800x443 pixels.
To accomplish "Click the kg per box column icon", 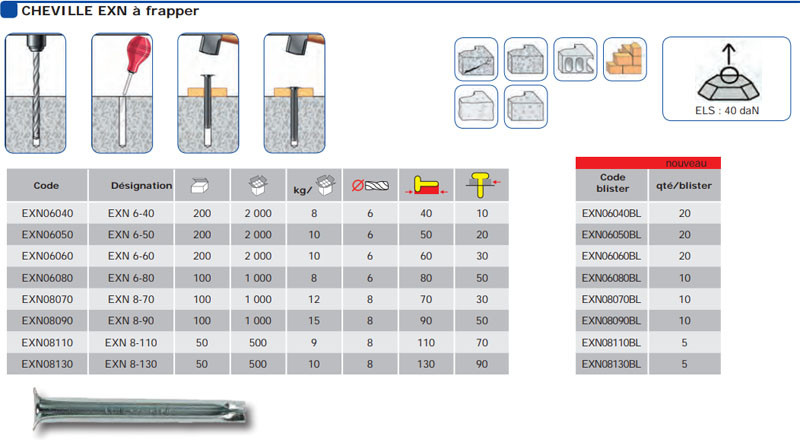I will (x=312, y=186).
